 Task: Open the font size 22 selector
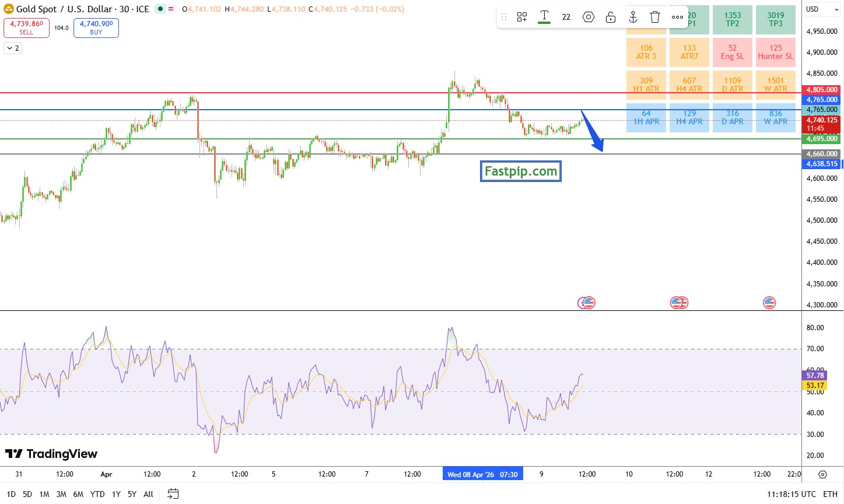tap(566, 17)
